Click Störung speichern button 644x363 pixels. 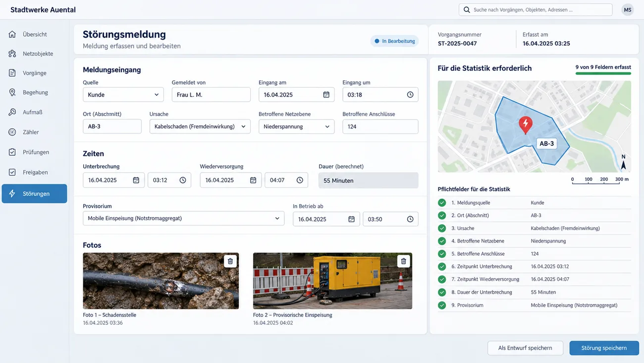(604, 348)
